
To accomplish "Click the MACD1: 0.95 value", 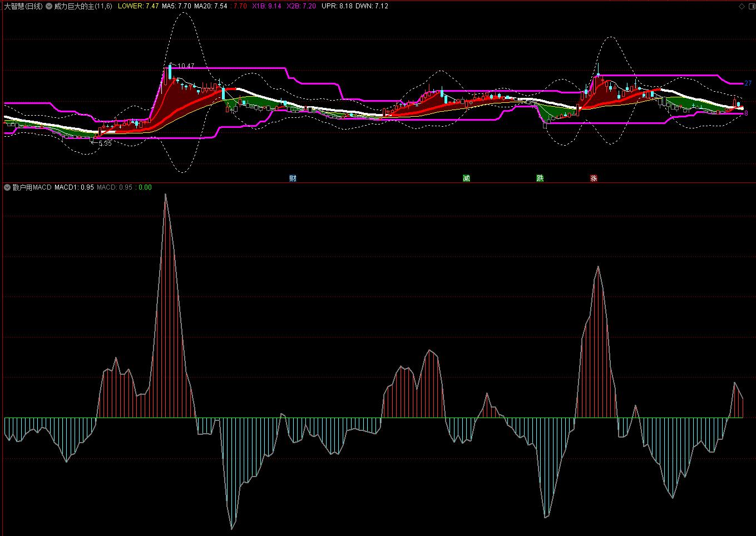I will (x=74, y=187).
